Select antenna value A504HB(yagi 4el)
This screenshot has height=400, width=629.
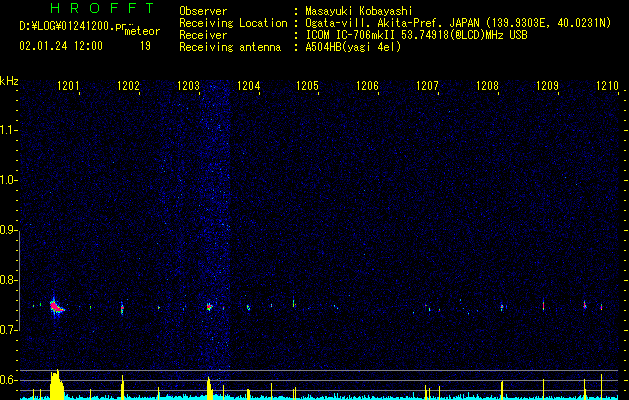(x=353, y=47)
